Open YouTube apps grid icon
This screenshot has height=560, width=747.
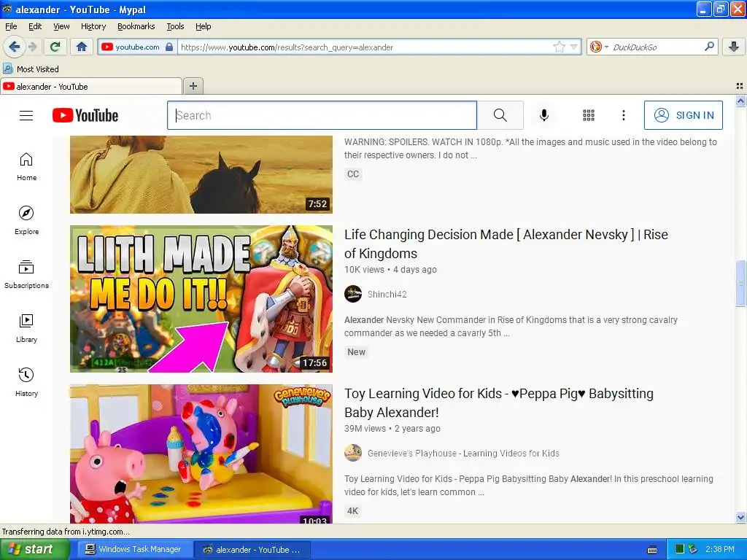pyautogui.click(x=589, y=115)
